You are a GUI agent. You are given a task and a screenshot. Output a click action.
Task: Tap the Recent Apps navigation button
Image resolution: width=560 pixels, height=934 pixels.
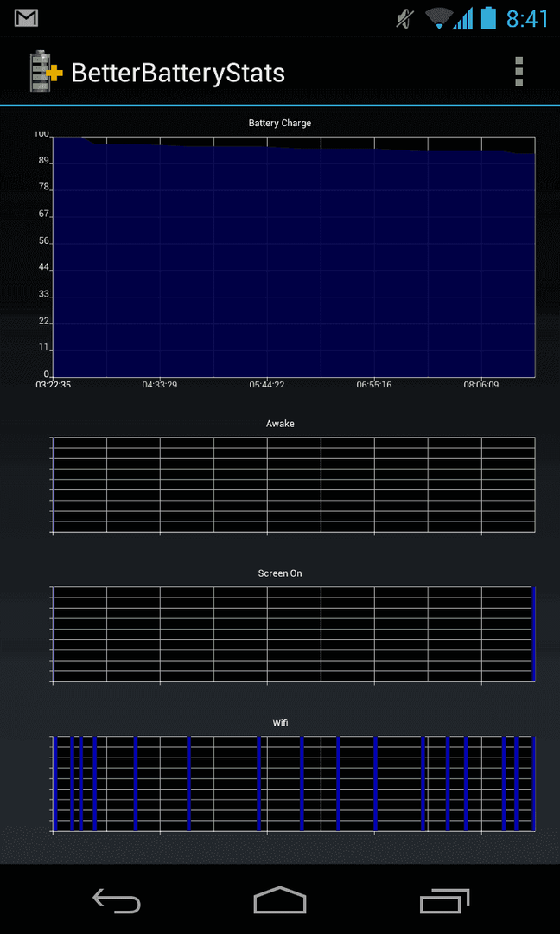tap(444, 900)
